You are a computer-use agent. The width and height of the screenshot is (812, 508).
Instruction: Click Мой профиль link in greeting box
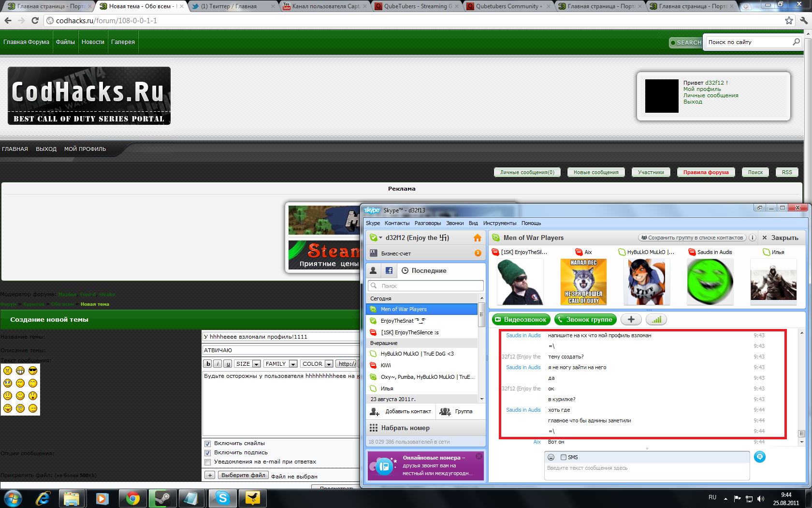pos(702,89)
